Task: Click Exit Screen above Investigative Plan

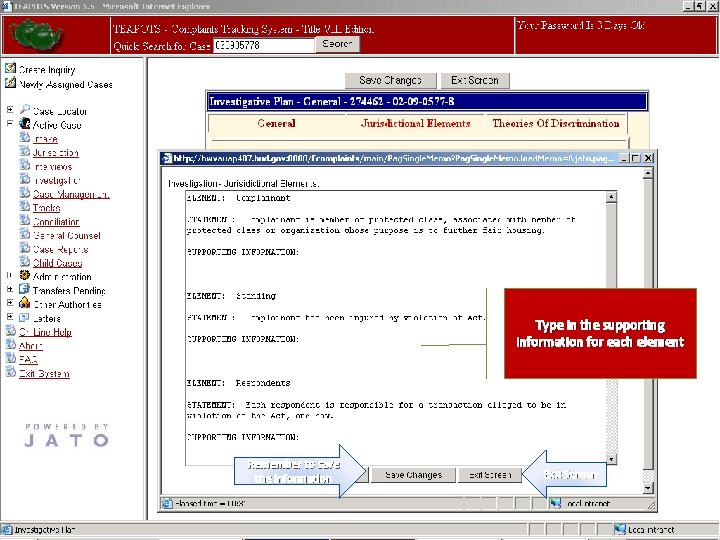Action: click(475, 80)
